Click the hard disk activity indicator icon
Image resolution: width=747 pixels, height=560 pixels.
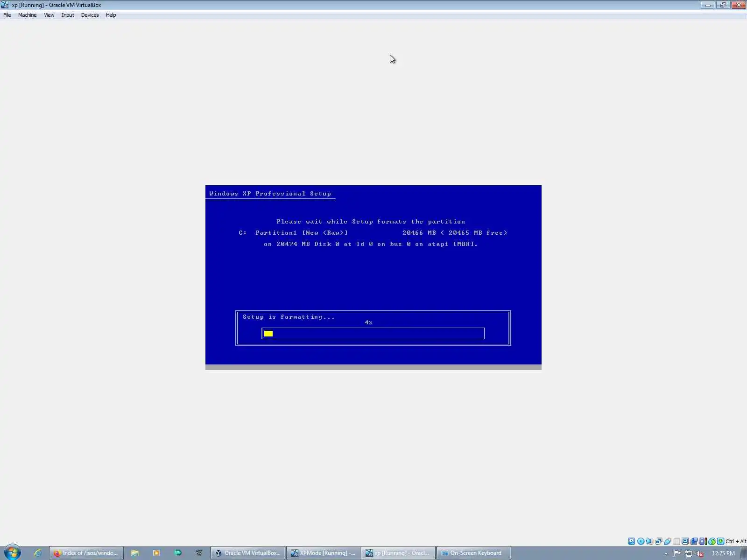point(632,541)
